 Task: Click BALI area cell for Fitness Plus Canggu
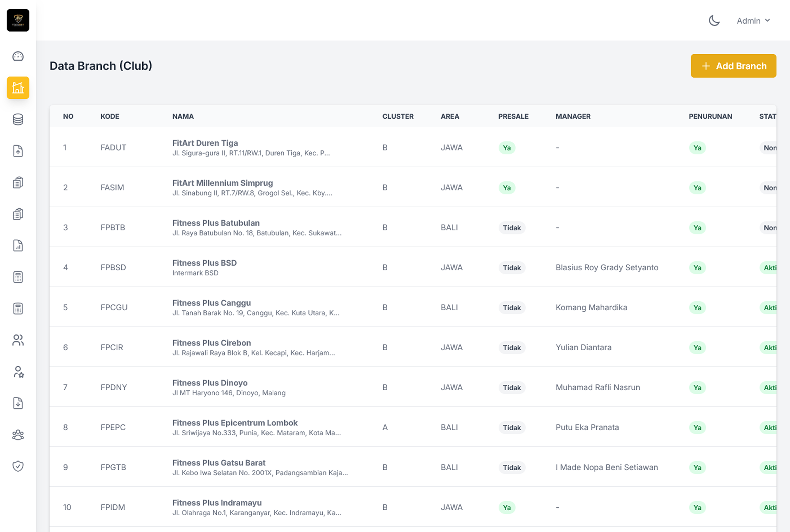(449, 308)
